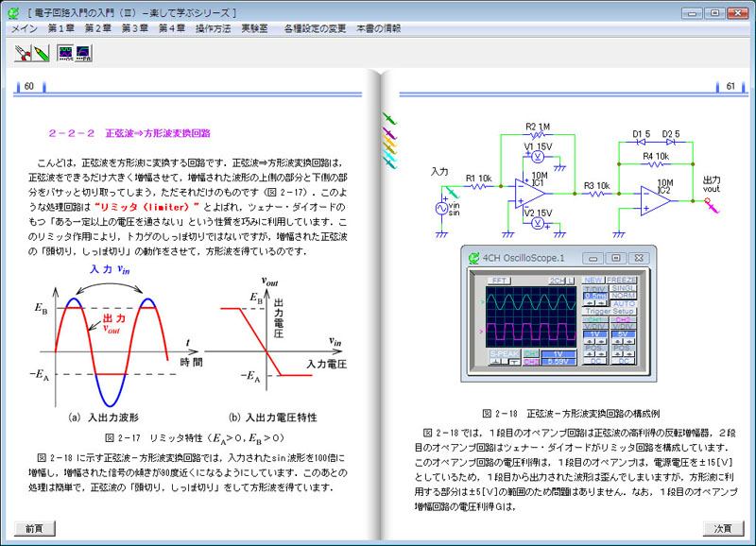Open the メイン menu
The height and width of the screenshot is (546, 756).
coord(25,28)
